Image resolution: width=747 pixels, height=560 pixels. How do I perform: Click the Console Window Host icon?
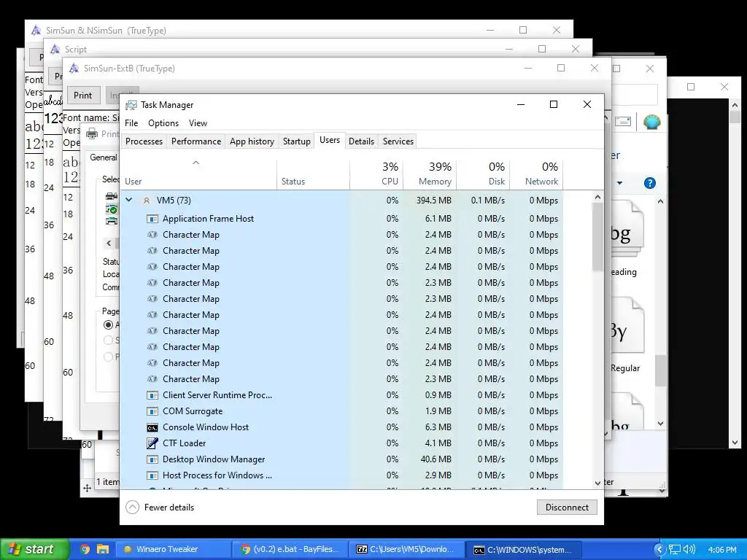pos(152,427)
